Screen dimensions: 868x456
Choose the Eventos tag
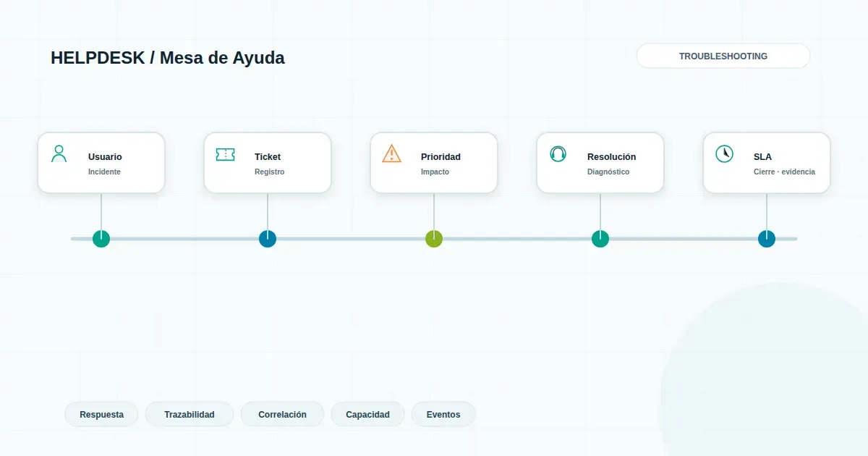(x=443, y=415)
